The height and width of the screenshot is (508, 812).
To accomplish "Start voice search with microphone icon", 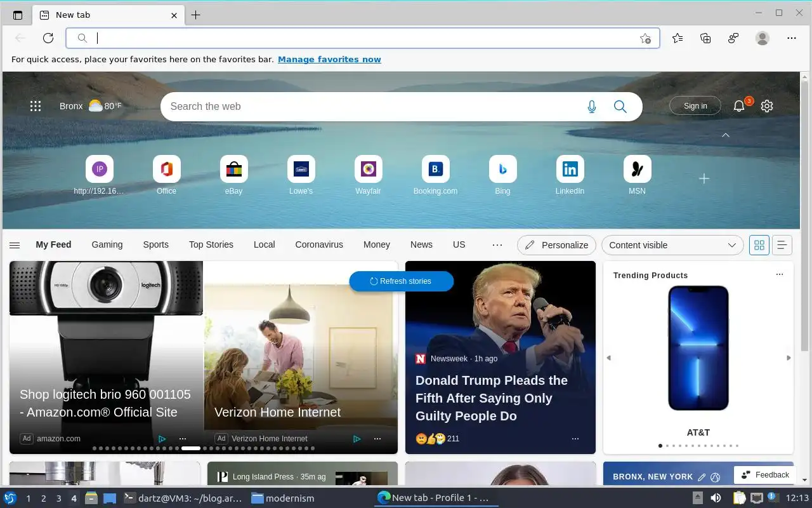I will click(x=592, y=107).
